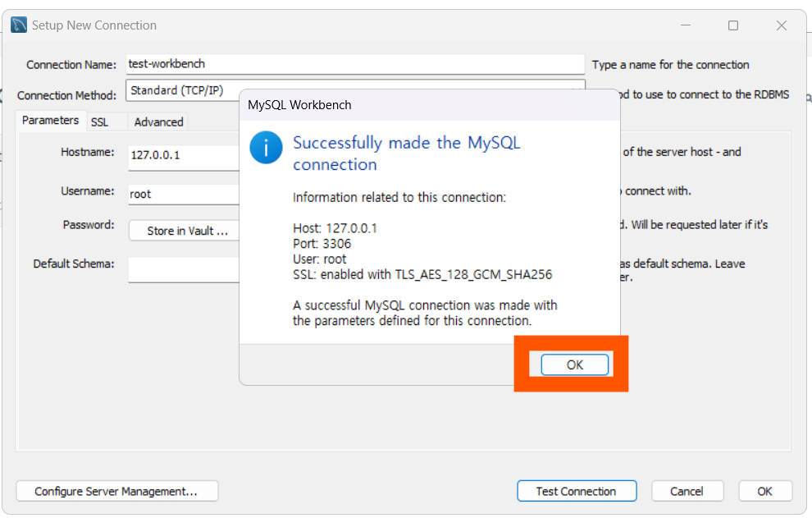Minimize the Setup New Connection window
The width and height of the screenshot is (812, 518).
click(x=686, y=25)
